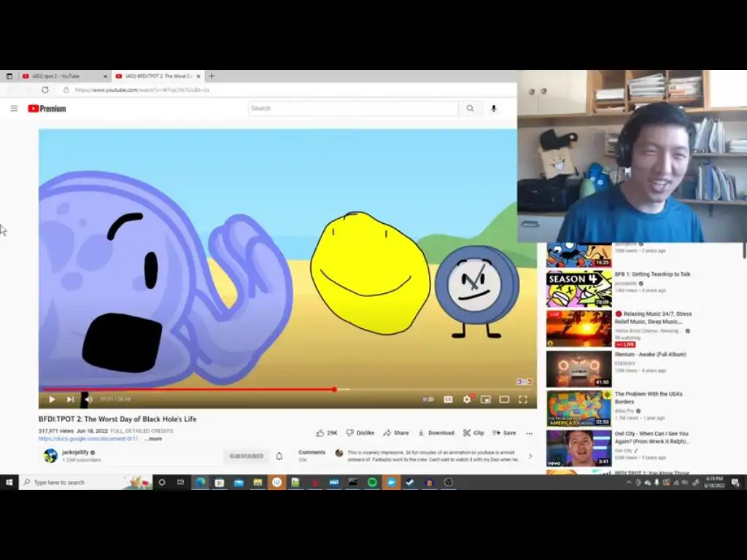
Task: Open Microsoft Edge from the taskbar
Action: click(x=200, y=483)
